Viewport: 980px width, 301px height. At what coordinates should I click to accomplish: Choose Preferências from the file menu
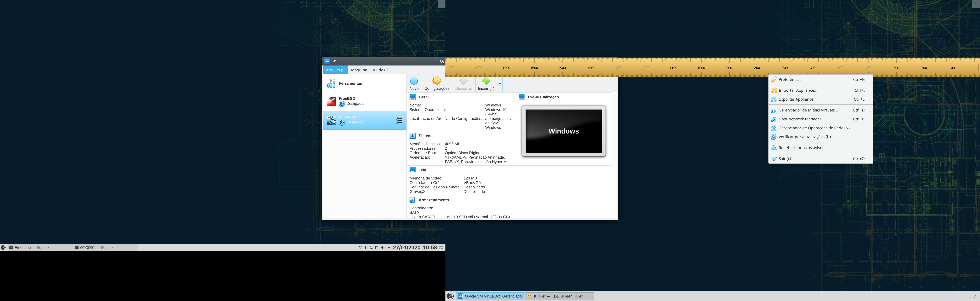pos(791,80)
